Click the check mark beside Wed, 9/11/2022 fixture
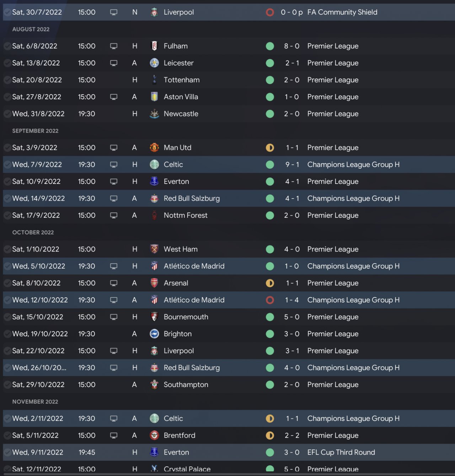Screen dimensions: 455x476 pyautogui.click(x=7, y=452)
